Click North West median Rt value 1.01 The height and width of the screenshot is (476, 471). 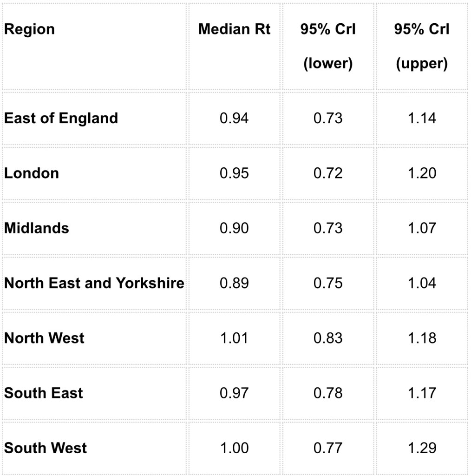click(x=234, y=338)
